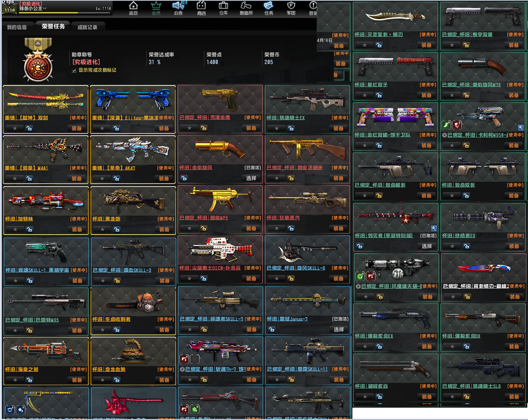Toggle lock icon on 怀旧 金焰旋风
Screen dimensions: 528x420
tap(184, 178)
